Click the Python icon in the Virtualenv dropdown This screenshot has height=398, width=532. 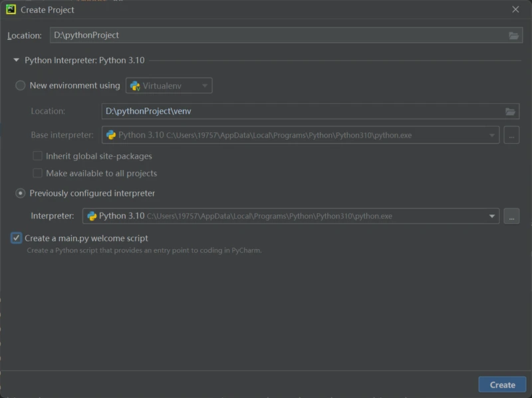[135, 86]
